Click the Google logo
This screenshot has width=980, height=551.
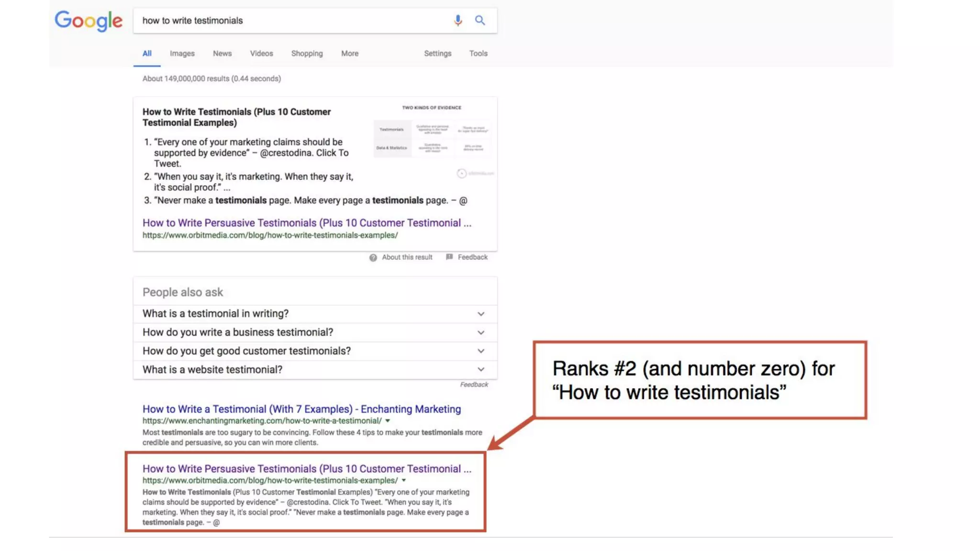[x=89, y=21]
